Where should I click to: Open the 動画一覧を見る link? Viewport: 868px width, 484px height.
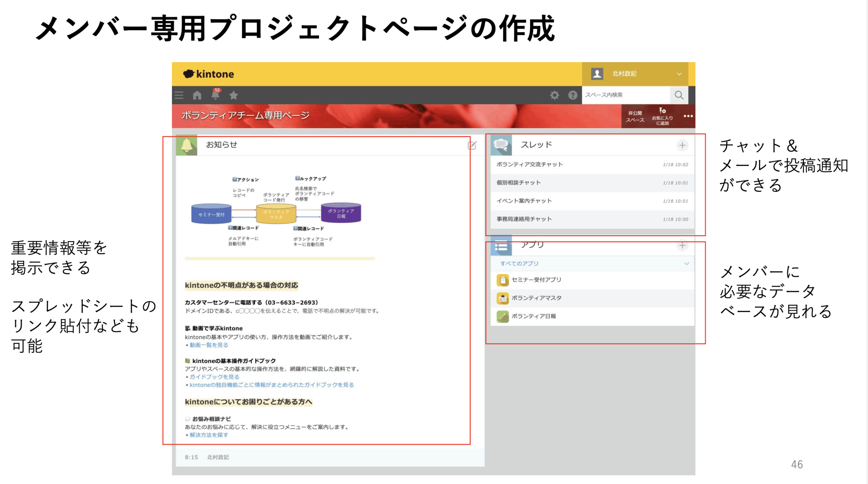pyautogui.click(x=209, y=345)
